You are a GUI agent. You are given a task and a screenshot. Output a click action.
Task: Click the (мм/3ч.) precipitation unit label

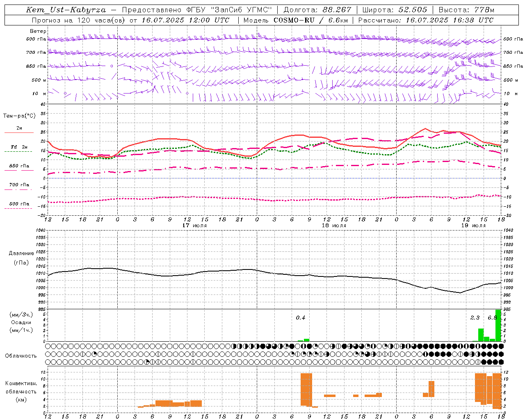click(21, 315)
